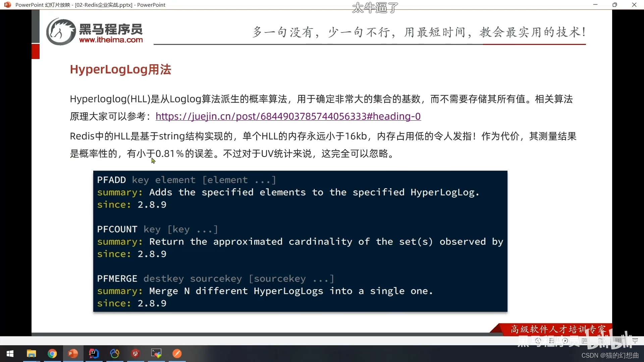Click the Chrome browser icon in taskbar
Screen dimensions: 644x362
pyautogui.click(x=52, y=353)
